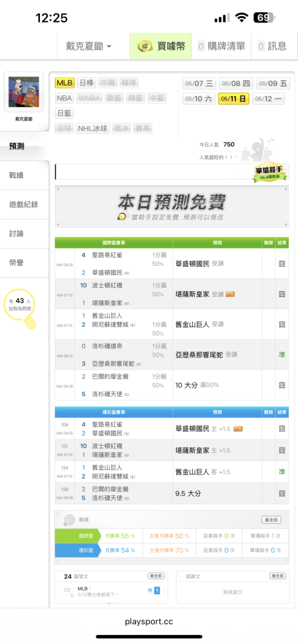Tap 看全部 in the 感謝文 panel
Screen dimensions: 298x644
point(277,576)
